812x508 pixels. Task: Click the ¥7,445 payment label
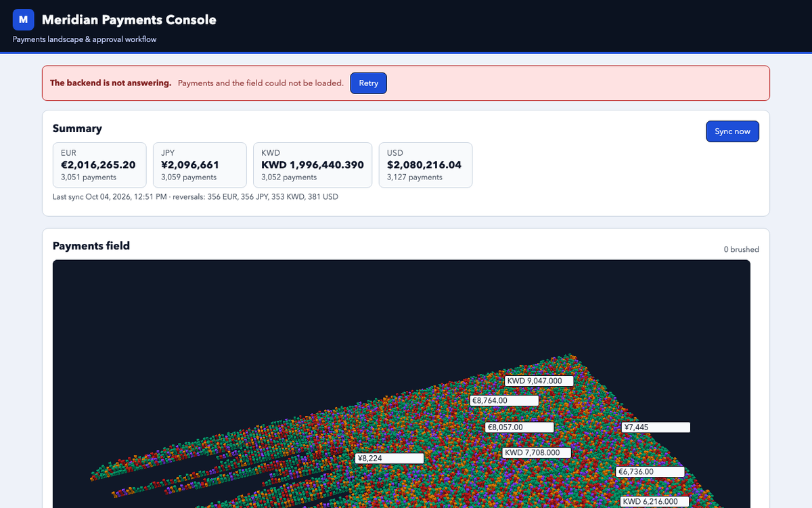coord(656,427)
